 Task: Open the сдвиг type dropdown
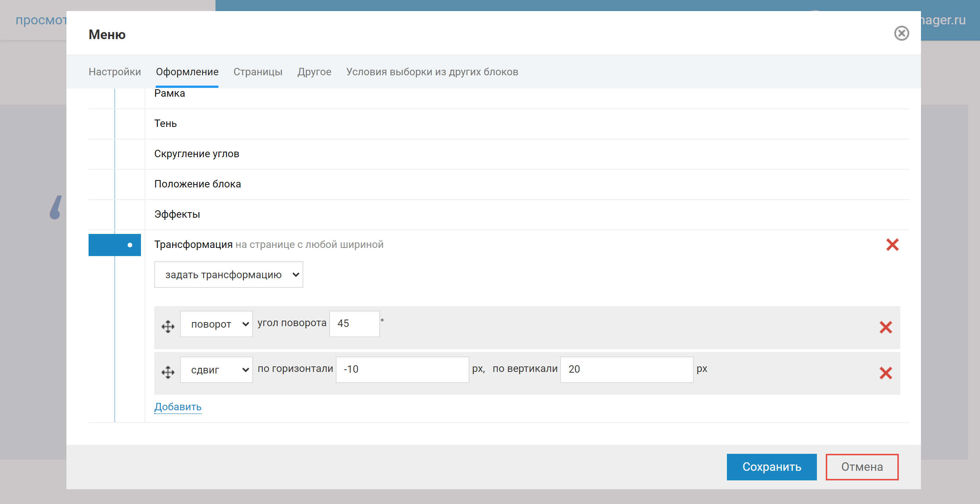pyautogui.click(x=216, y=370)
